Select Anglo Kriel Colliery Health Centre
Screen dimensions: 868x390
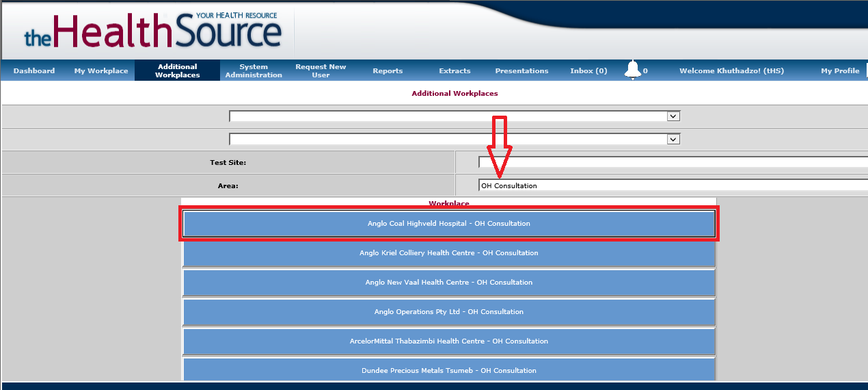(449, 253)
